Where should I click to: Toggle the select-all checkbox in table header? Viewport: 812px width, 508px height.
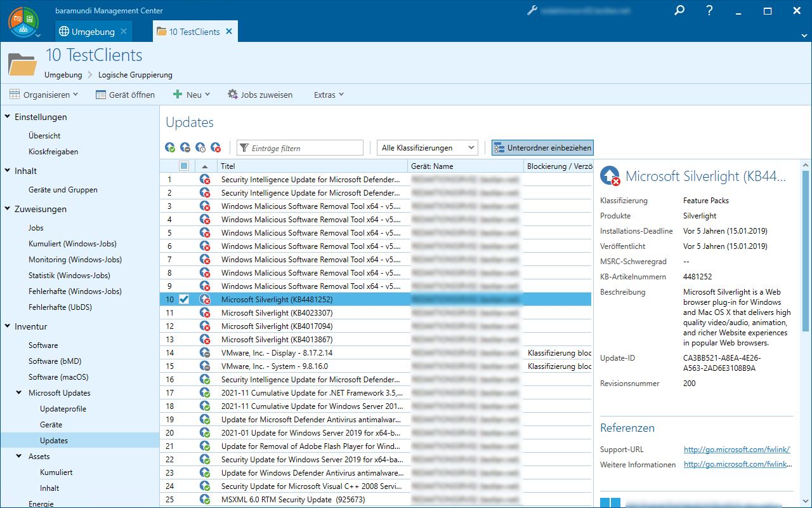(x=184, y=166)
